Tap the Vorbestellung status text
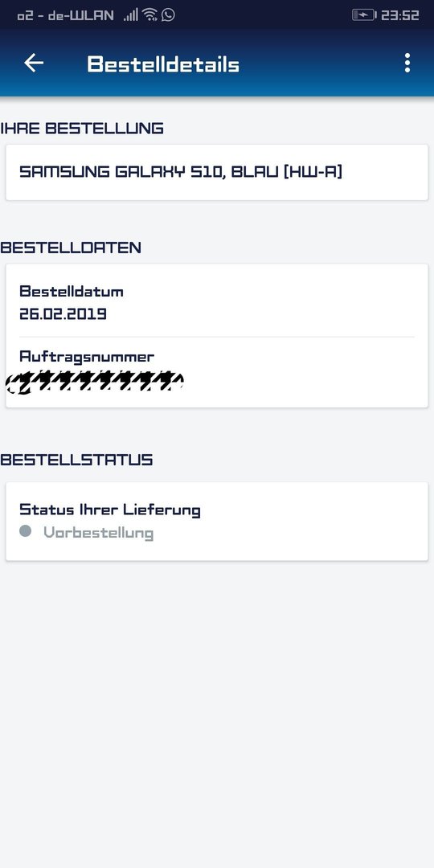 coord(99,533)
